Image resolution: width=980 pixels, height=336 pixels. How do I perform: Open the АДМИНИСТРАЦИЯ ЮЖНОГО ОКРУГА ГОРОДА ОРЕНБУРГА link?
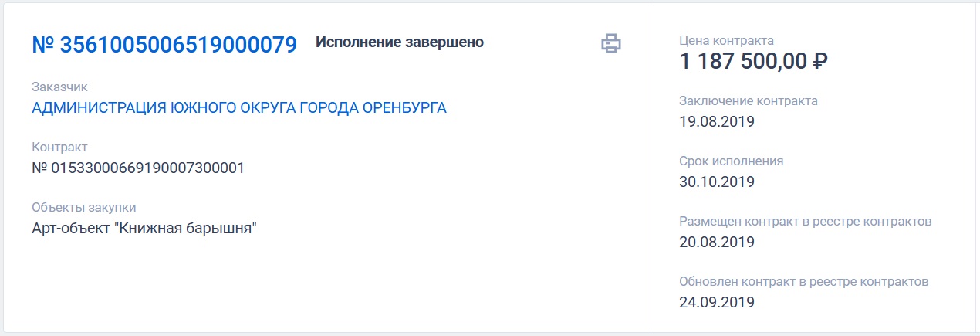pos(239,107)
